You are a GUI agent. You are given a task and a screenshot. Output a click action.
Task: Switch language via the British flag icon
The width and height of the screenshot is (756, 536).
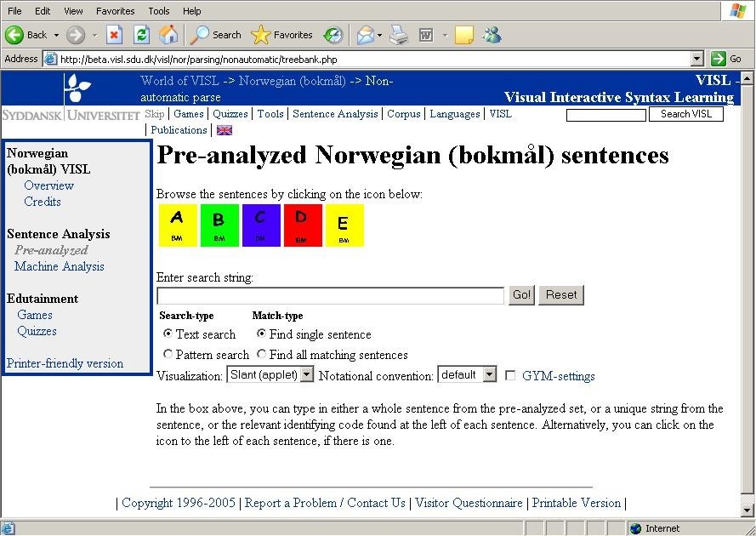tap(225, 130)
